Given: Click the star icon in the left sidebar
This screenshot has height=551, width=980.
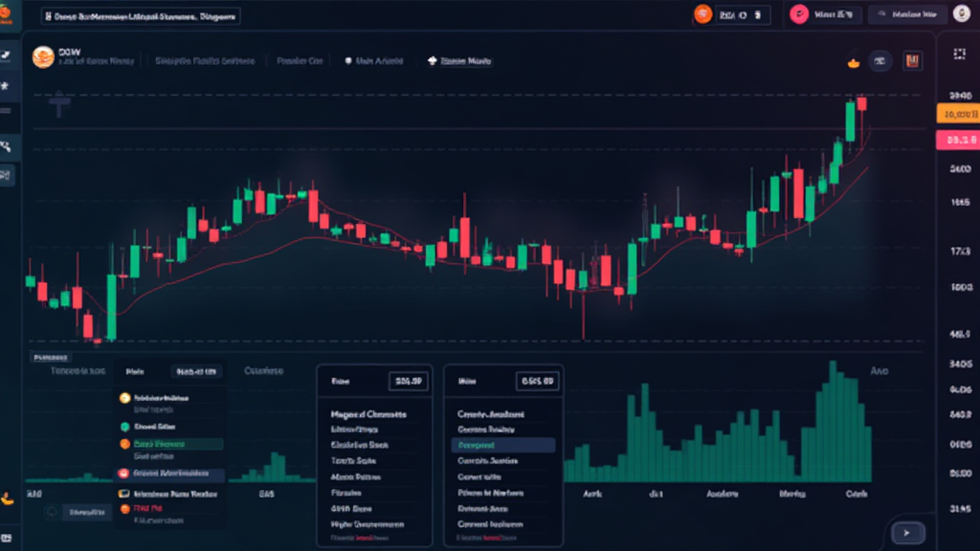Looking at the screenshot, I should point(7,86).
